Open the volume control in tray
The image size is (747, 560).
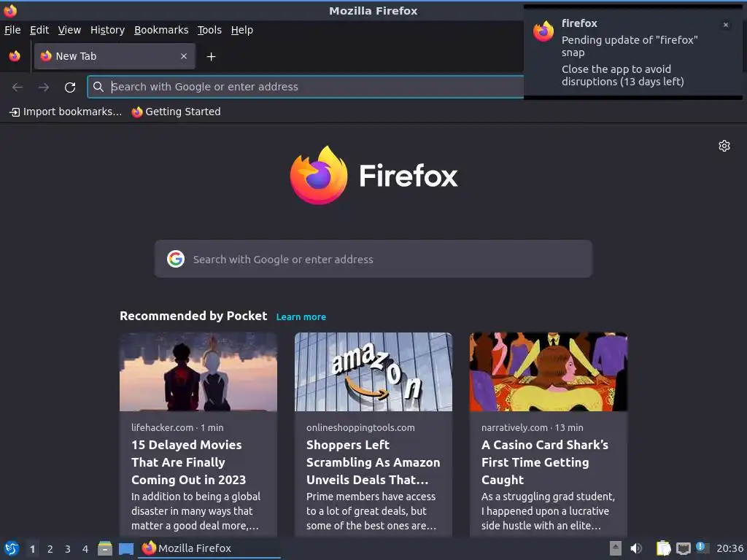[636, 548]
